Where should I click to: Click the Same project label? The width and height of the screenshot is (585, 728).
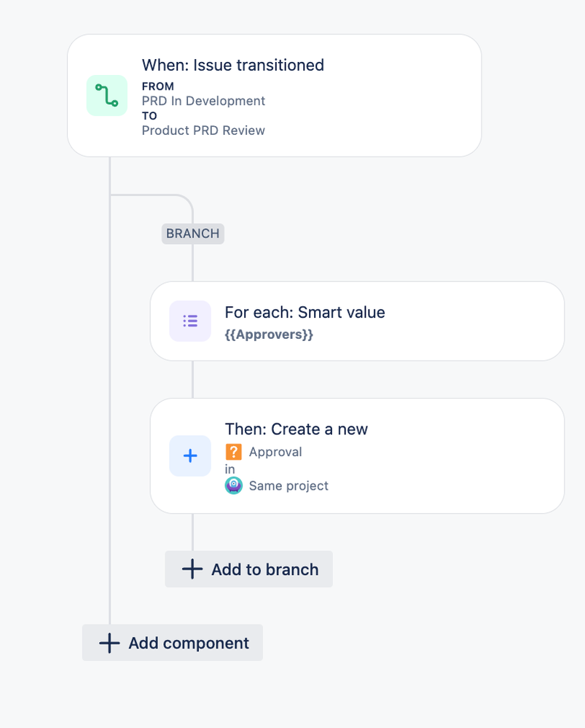[x=288, y=485]
